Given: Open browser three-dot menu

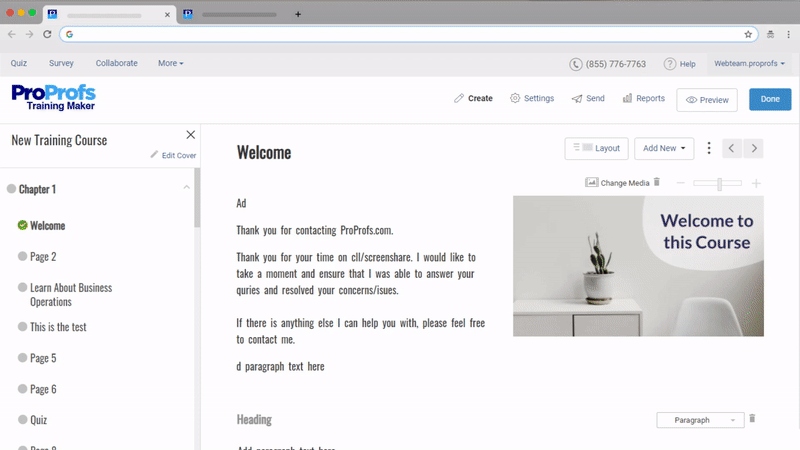Looking at the screenshot, I should point(788,34).
